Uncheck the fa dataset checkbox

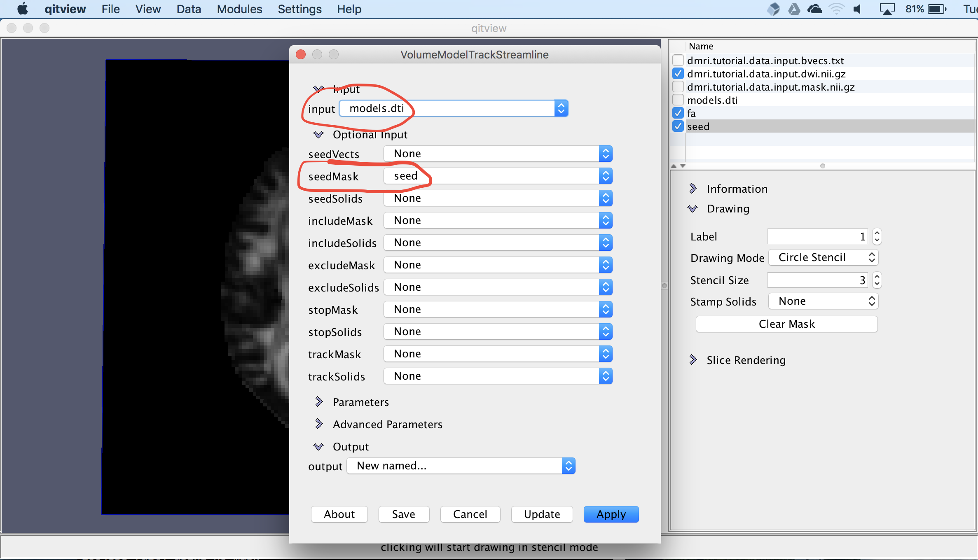click(678, 113)
